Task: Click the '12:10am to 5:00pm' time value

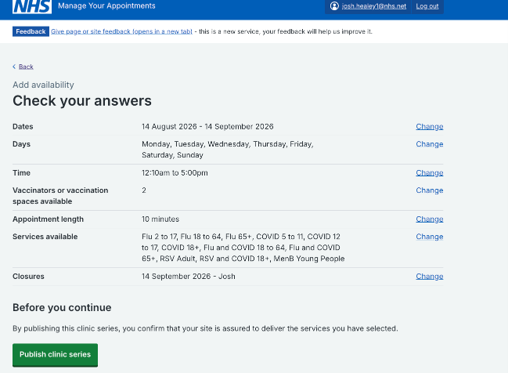Action: tap(175, 173)
